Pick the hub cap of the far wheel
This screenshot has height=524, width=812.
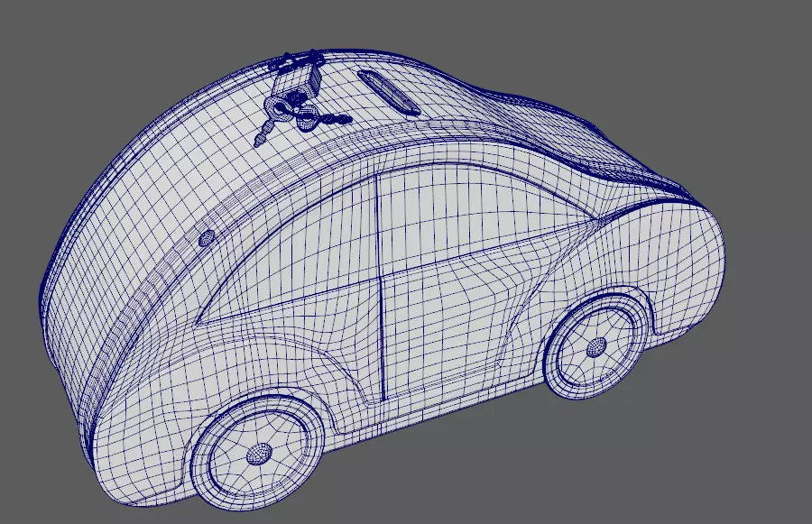[x=596, y=347]
